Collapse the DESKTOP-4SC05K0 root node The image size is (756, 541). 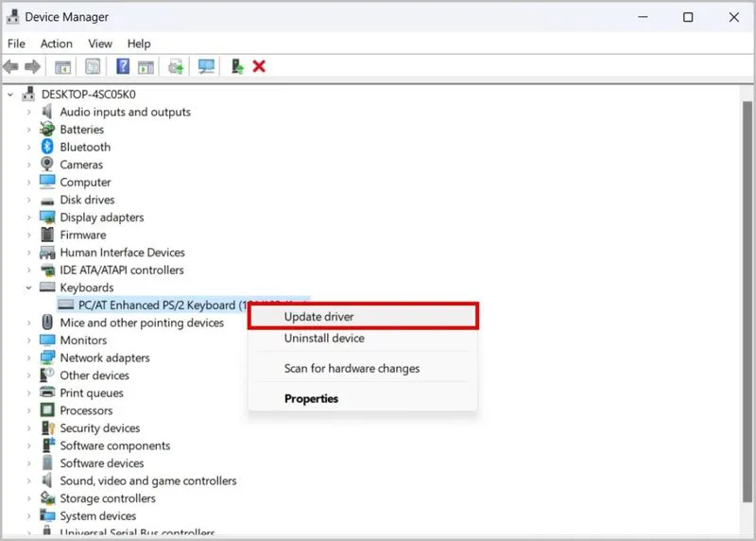pyautogui.click(x=10, y=95)
